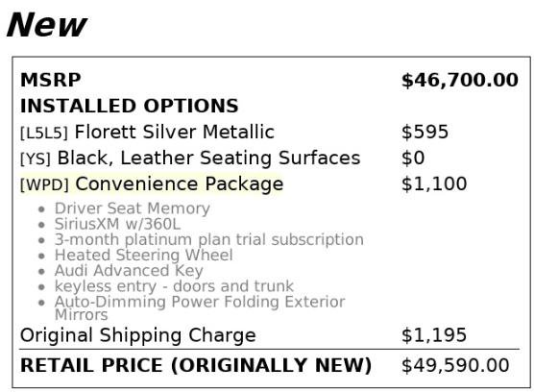Click the WPD package code
534x392 pixels.
[44, 184]
